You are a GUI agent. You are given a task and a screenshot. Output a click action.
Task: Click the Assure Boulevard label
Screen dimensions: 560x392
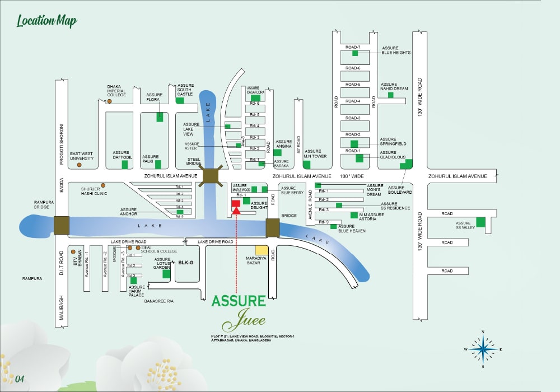tap(400, 190)
